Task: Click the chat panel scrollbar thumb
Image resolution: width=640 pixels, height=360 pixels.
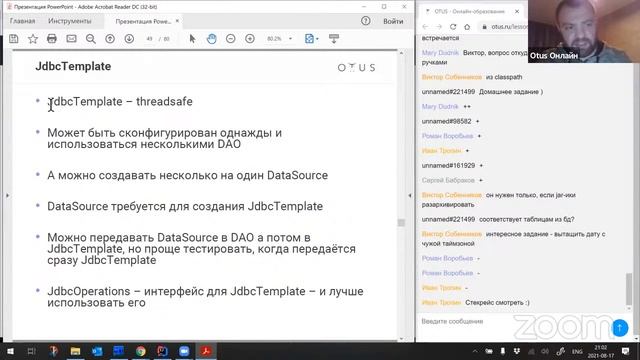Action: point(629,289)
